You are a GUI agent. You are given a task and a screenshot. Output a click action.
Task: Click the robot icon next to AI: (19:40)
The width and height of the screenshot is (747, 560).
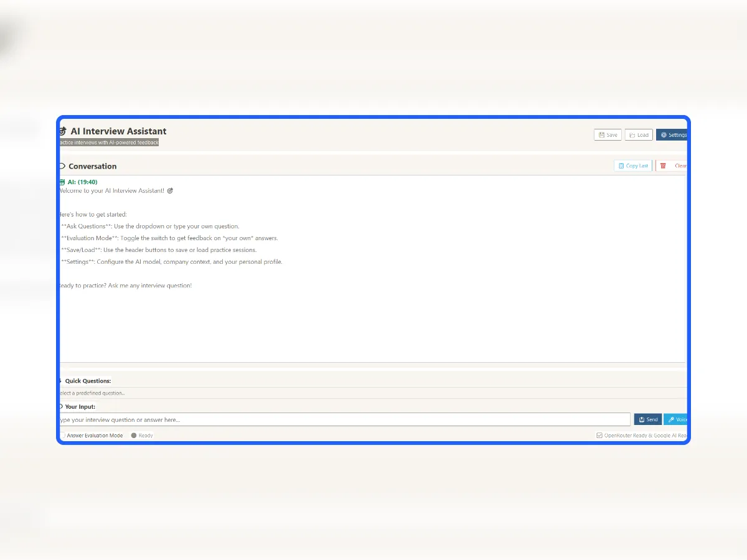tap(62, 182)
